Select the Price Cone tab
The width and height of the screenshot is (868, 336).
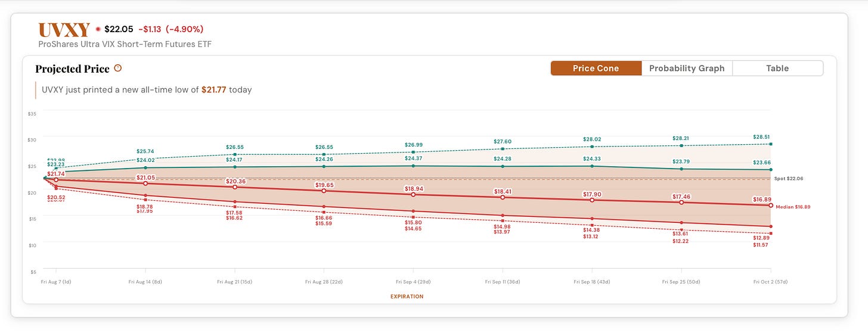tap(596, 69)
